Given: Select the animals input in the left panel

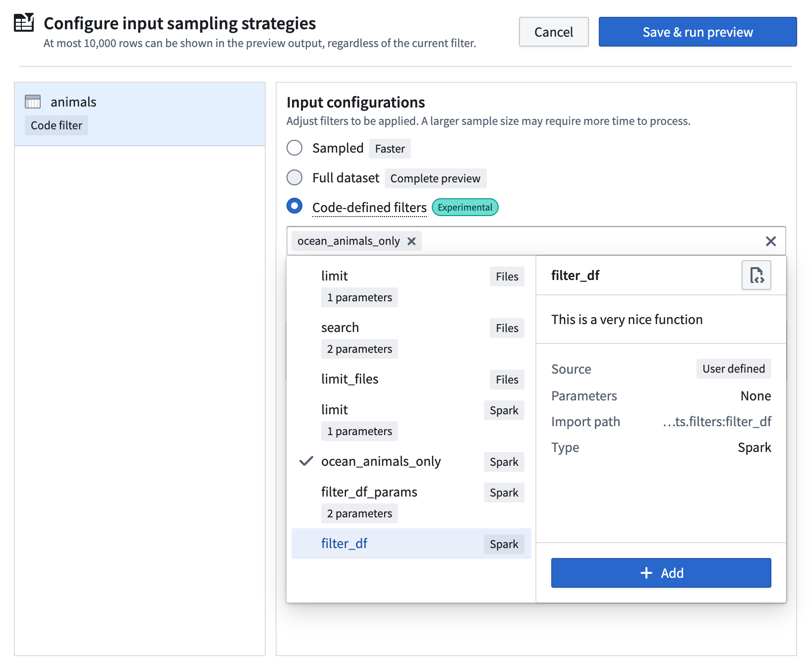Looking at the screenshot, I should 73,101.
